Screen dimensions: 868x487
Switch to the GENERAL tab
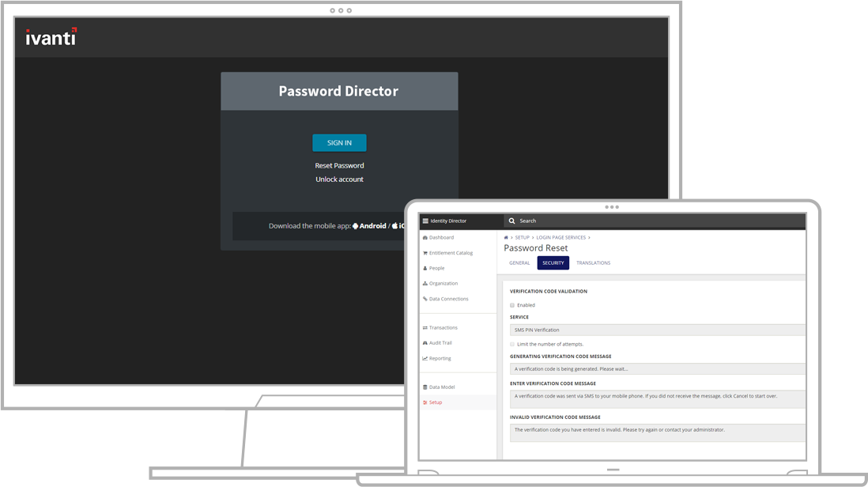[519, 262]
